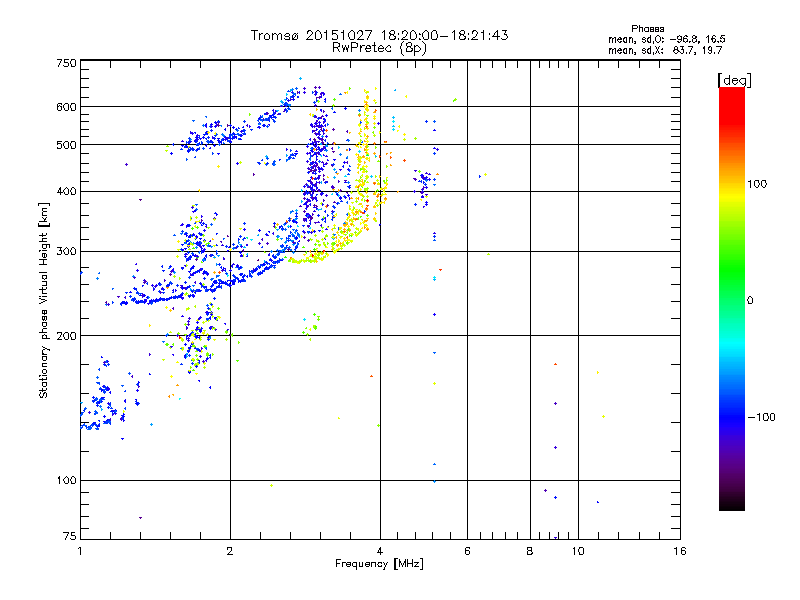
Task: Click the mean, sd,X phase value line
Action: 665,50
